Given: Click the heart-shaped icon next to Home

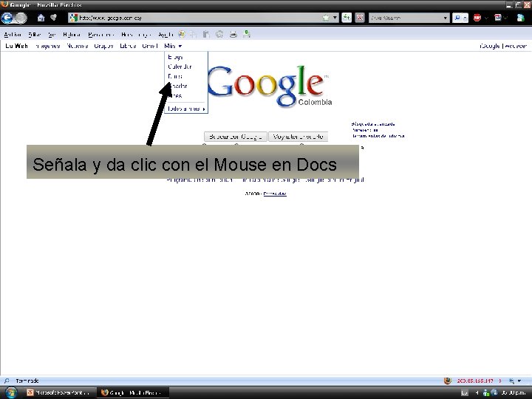Looking at the screenshot, I should [x=54, y=18].
